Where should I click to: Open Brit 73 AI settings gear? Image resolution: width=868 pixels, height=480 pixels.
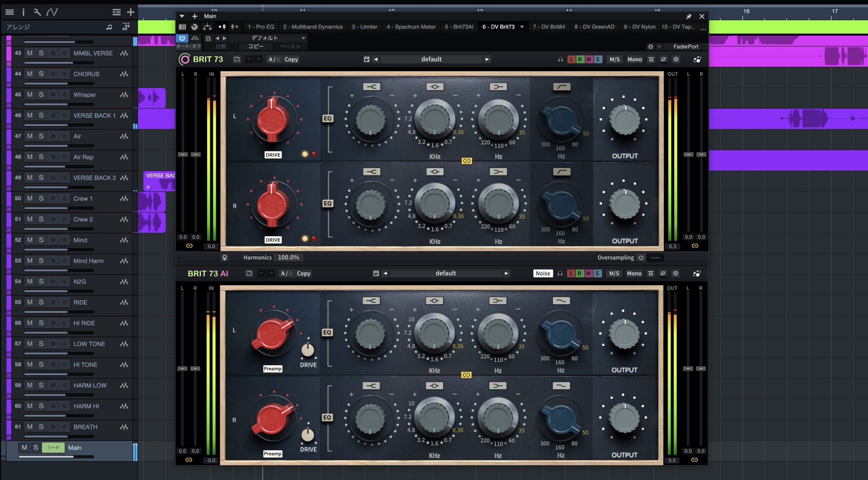coord(676,273)
